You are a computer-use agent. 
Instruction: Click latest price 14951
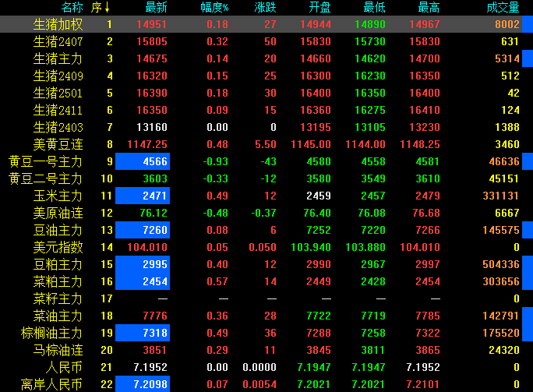(x=152, y=24)
